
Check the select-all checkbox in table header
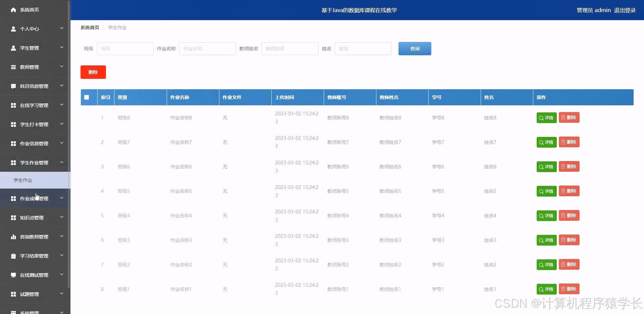(x=87, y=97)
